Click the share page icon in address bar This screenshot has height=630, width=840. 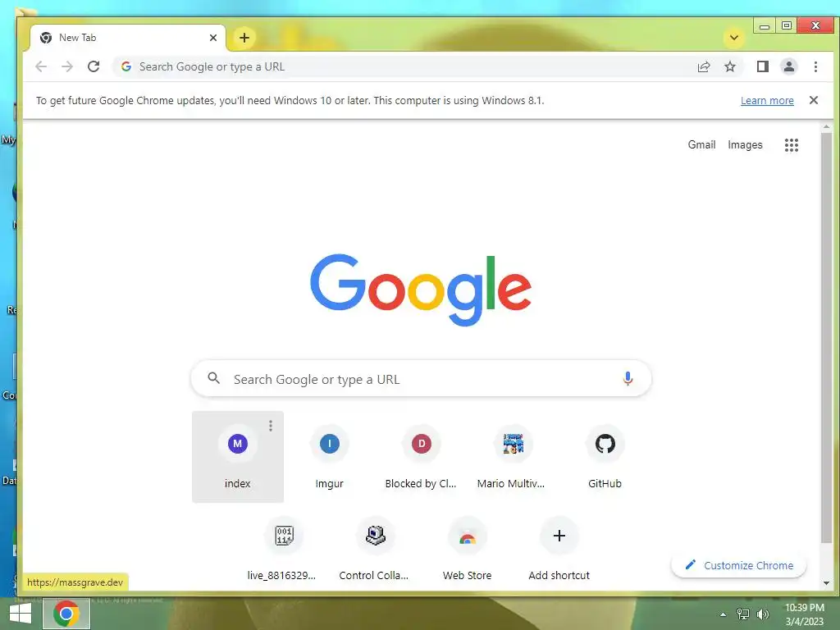(x=703, y=66)
